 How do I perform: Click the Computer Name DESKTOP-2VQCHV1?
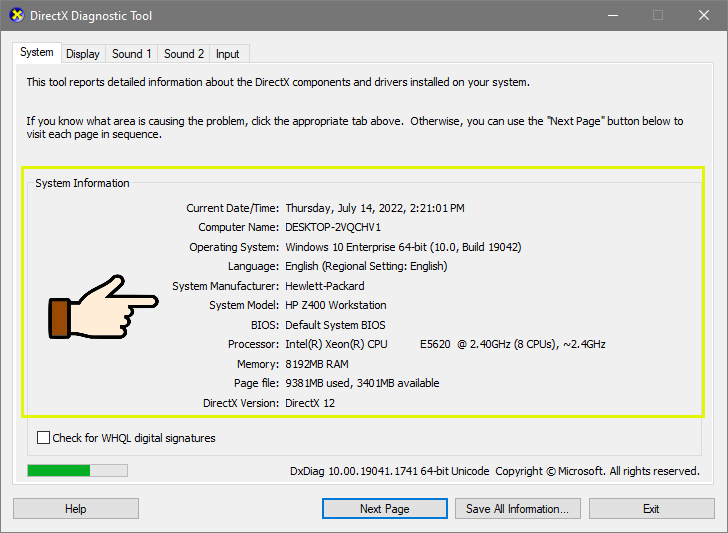[333, 228]
